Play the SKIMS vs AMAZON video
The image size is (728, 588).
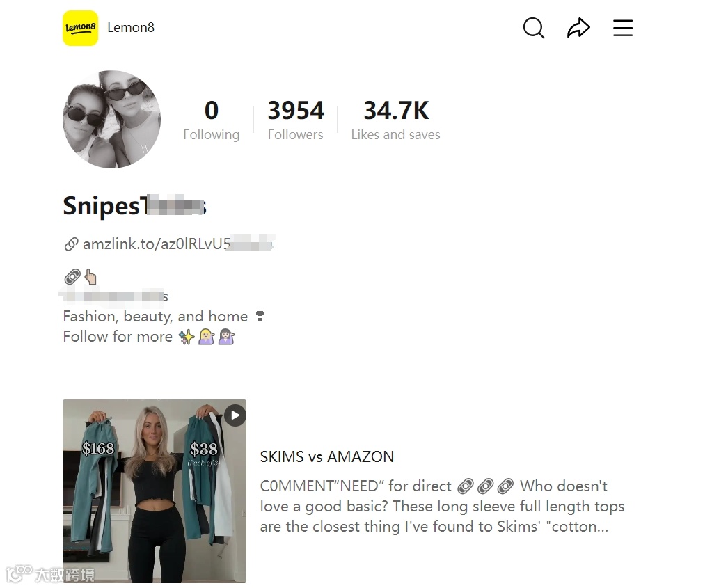coord(235,415)
